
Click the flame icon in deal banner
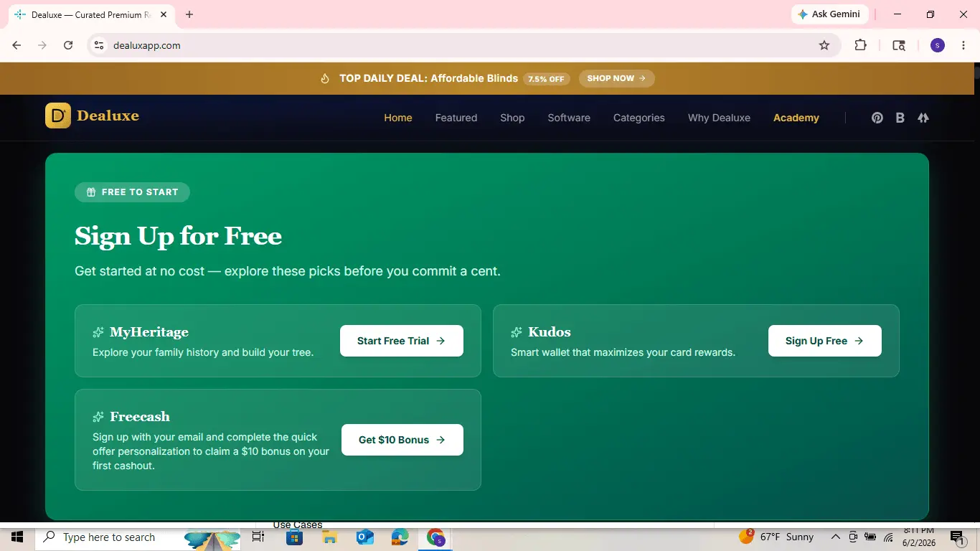[325, 78]
